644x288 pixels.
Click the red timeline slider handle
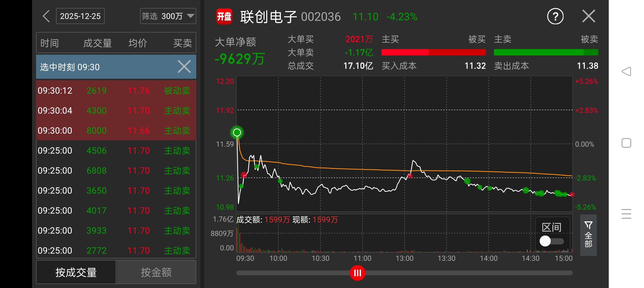pos(357,273)
